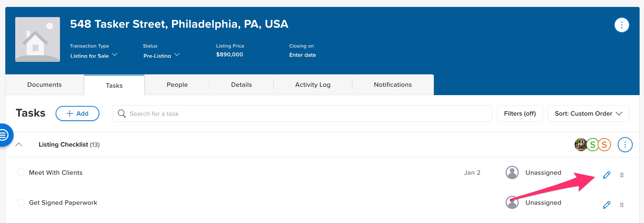Mark Meet With Clients task complete

(x=21, y=172)
